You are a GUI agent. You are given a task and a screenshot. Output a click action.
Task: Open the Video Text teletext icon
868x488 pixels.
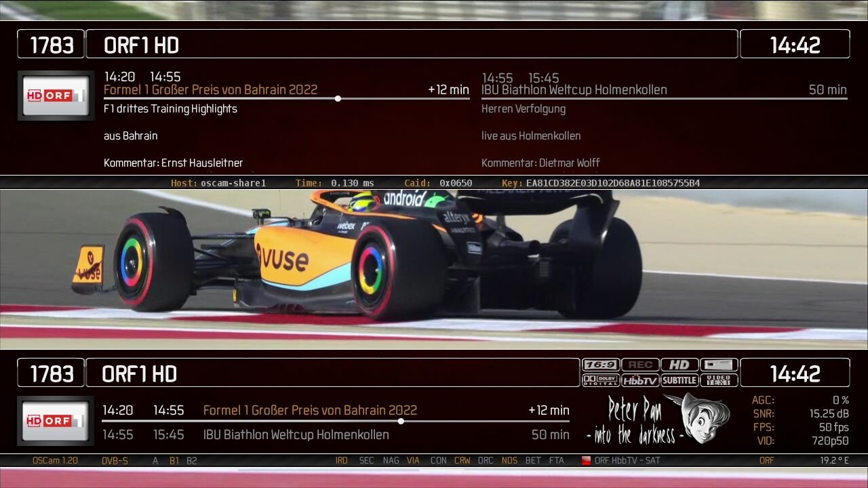(x=719, y=380)
